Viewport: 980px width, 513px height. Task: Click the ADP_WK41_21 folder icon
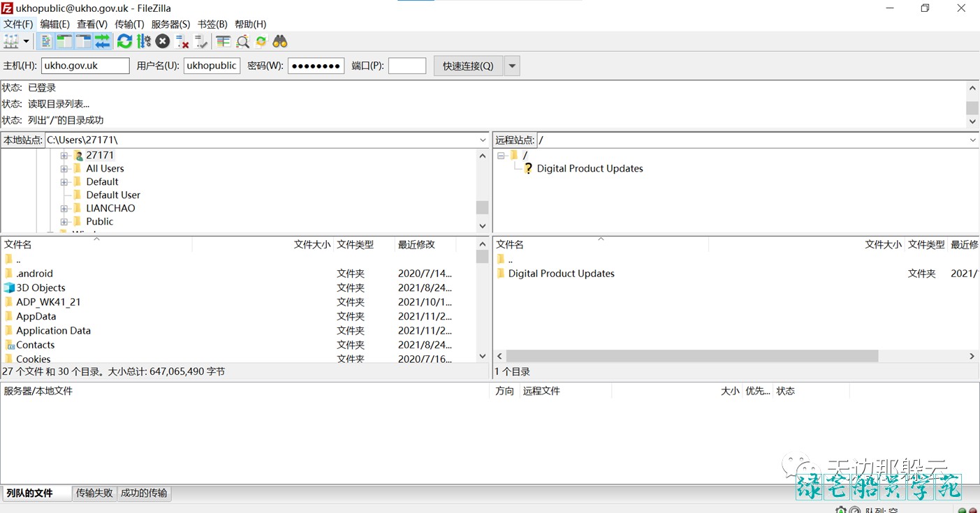point(9,302)
